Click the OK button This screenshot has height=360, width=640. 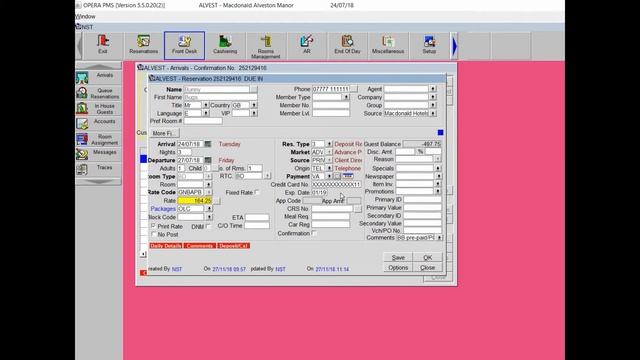(x=427, y=258)
